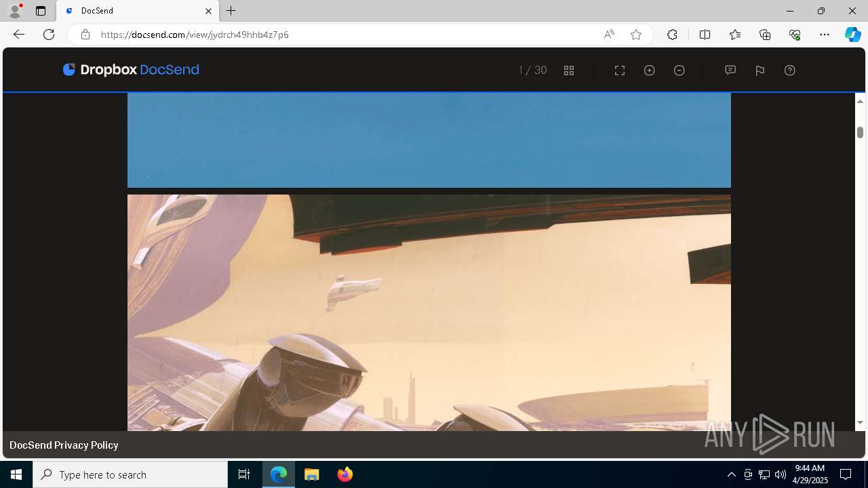This screenshot has height=488, width=868.
Task: Go back with the browser back arrow
Action: pyautogui.click(x=19, y=35)
